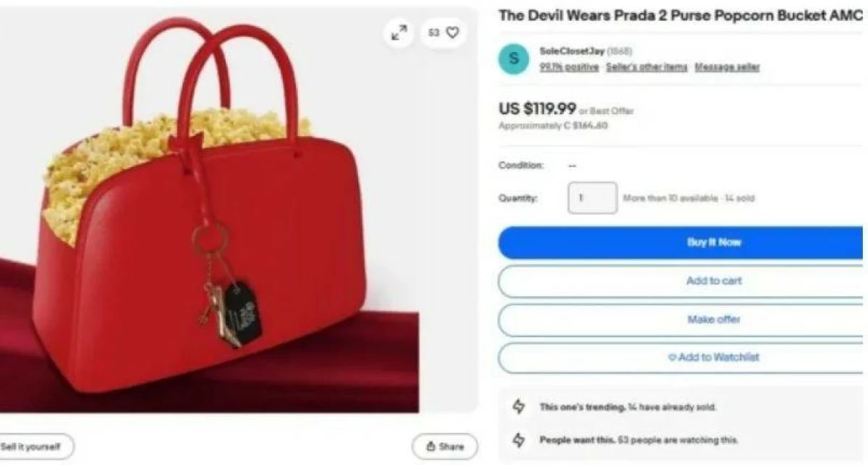
Task: Open Seller's other items link
Action: pos(647,67)
